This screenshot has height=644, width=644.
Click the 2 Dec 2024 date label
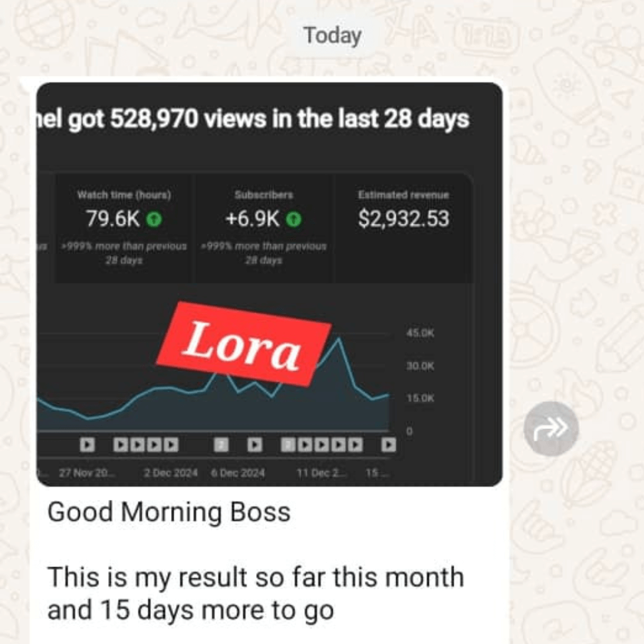pos(170,473)
